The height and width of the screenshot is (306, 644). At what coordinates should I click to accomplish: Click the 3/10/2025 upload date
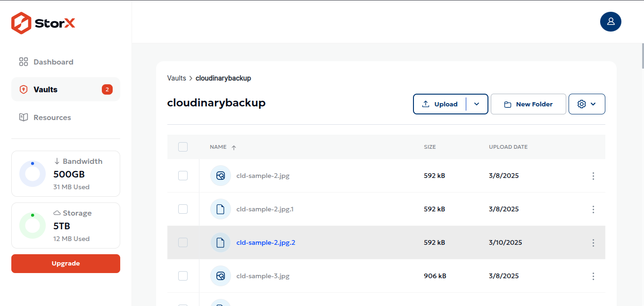[x=505, y=243]
